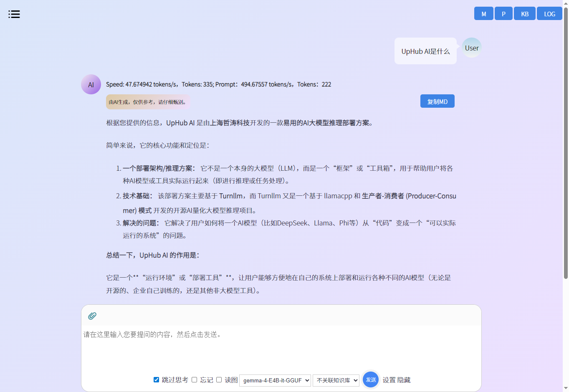Click the AI avatar icon
Image resolution: width=569 pixels, height=392 pixels.
pyautogui.click(x=91, y=84)
